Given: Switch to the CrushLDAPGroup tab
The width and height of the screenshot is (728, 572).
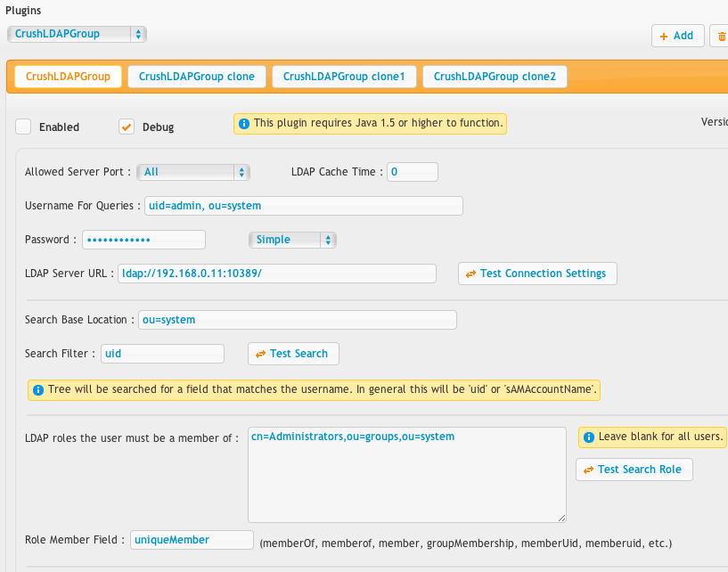Looking at the screenshot, I should coord(69,77).
